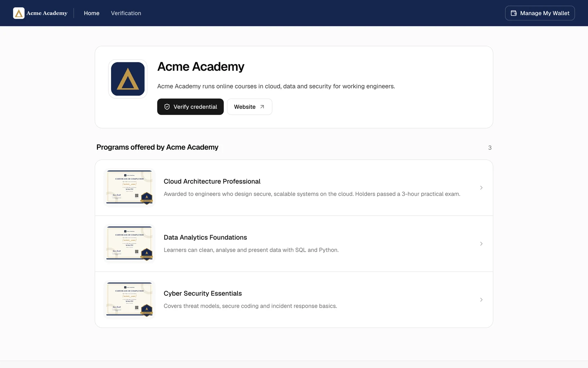This screenshot has width=588, height=368.
Task: Click the Verify credential button
Action: (190, 107)
